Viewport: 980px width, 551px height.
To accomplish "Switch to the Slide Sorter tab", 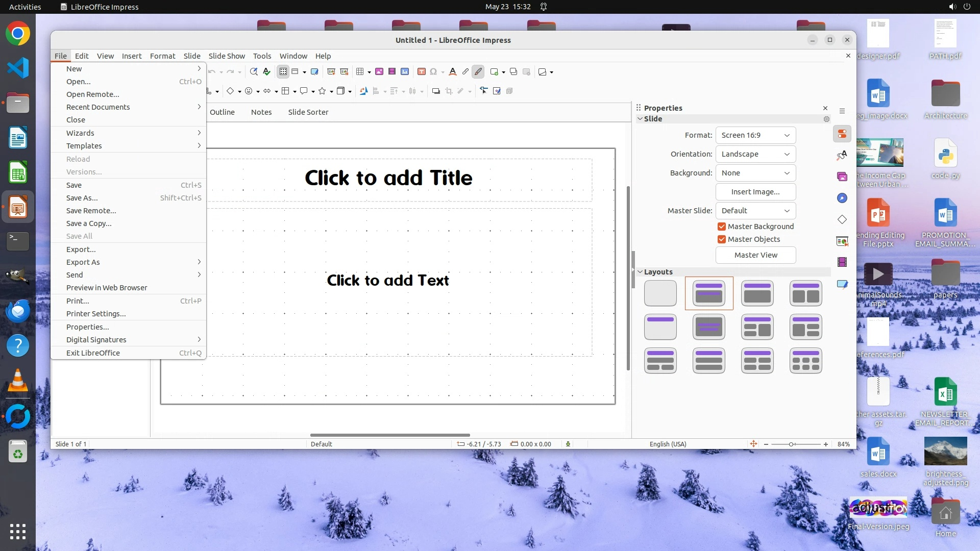I will click(308, 112).
